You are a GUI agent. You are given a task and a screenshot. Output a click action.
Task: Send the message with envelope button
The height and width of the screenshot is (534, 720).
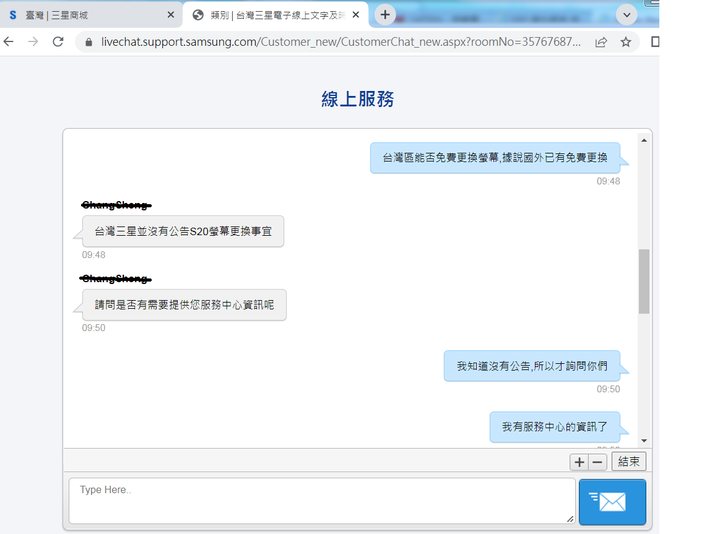pos(612,502)
